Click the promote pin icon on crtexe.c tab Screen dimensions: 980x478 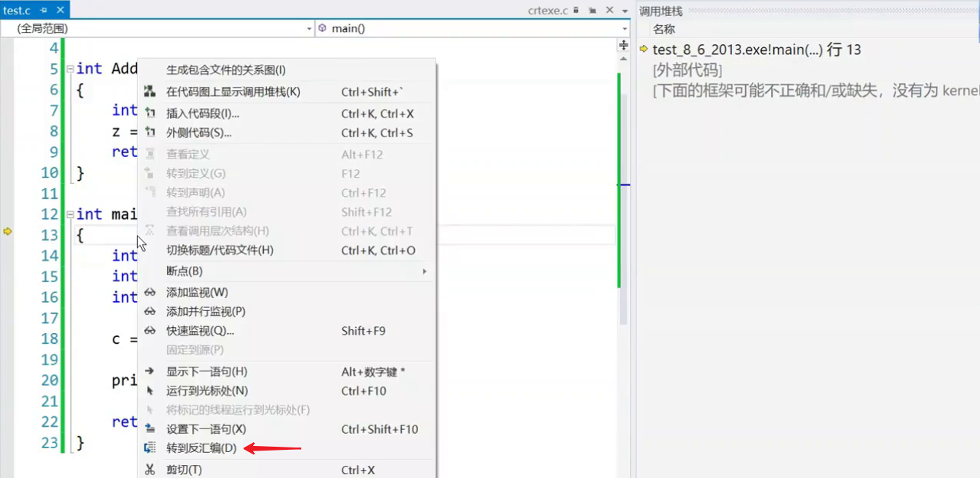pos(591,10)
